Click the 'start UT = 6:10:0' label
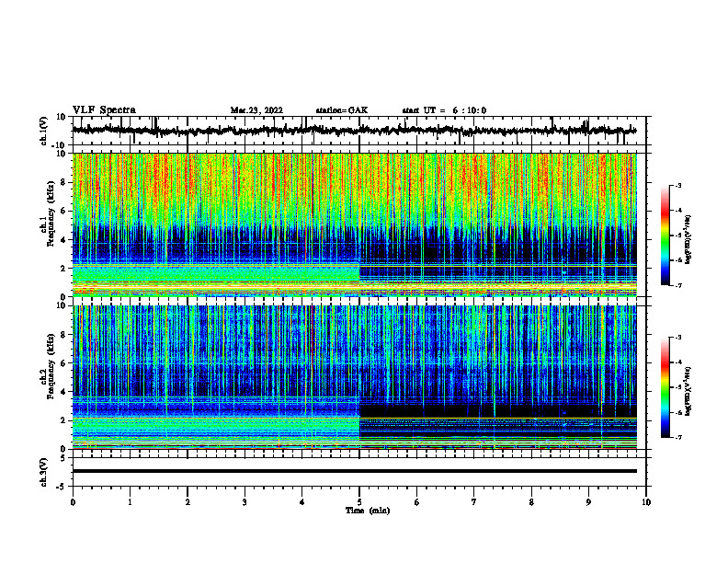Image resolution: width=728 pixels, height=563 pixels. click(444, 110)
